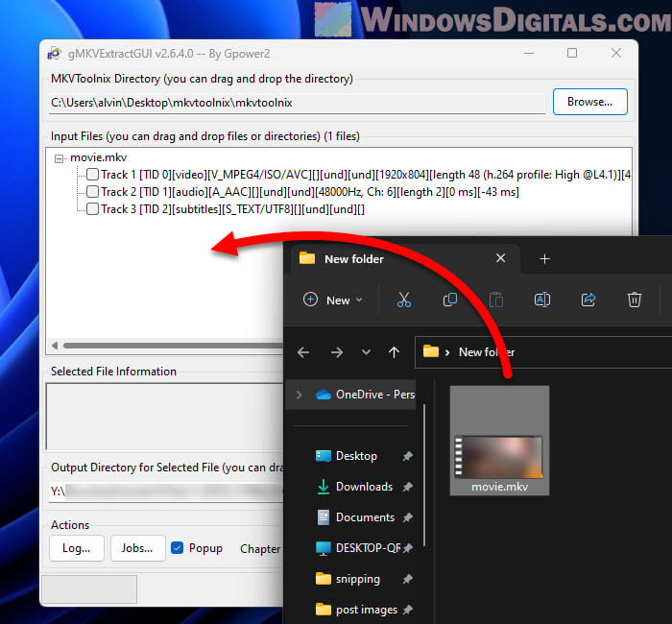Click the pin icon beside Downloads

[408, 487]
